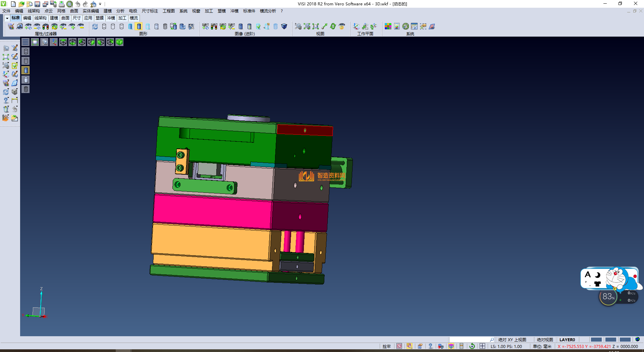
Task: Click the 1:1 zoom view icon
Action: 316,27
